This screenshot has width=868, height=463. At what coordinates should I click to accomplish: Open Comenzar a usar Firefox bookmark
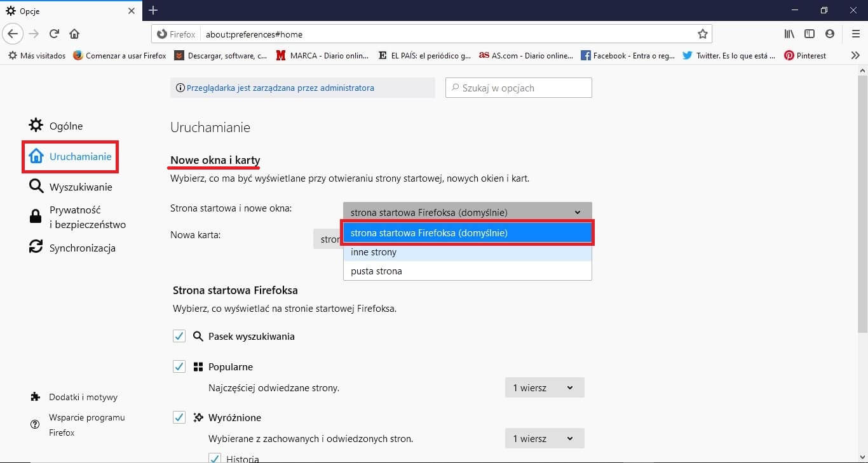click(x=119, y=55)
